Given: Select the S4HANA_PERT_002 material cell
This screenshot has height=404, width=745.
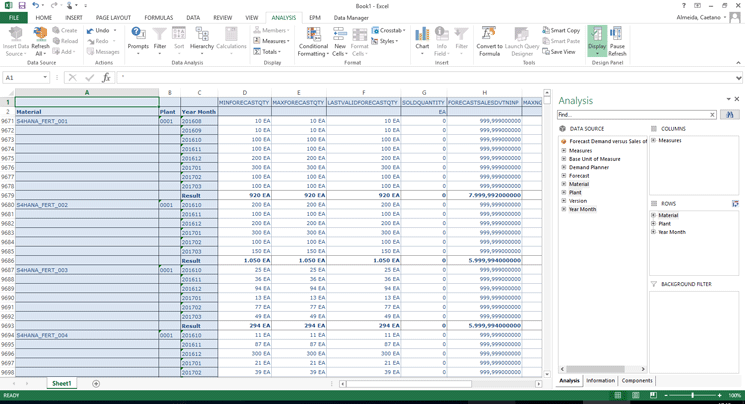Looking at the screenshot, I should (43, 205).
